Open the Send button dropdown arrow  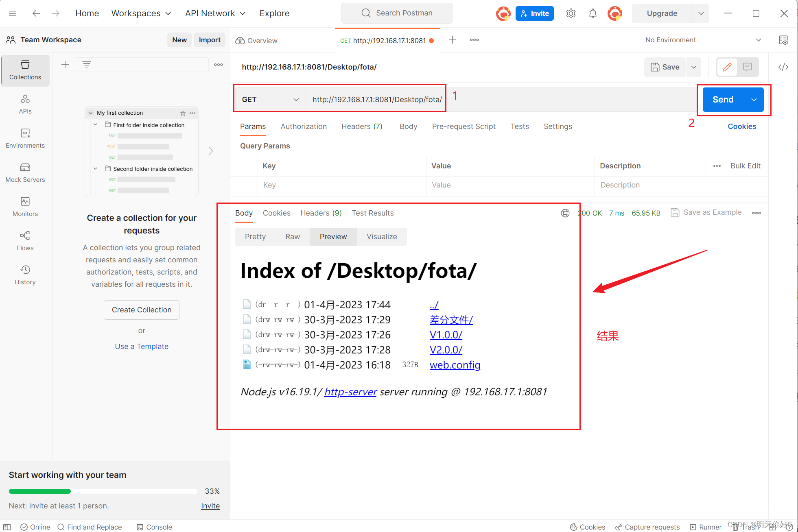point(754,100)
